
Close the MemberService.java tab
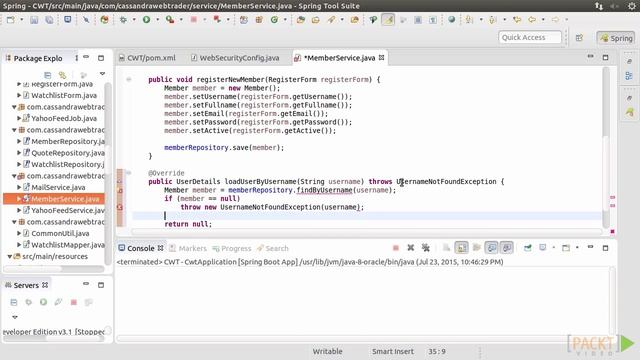tap(381, 58)
